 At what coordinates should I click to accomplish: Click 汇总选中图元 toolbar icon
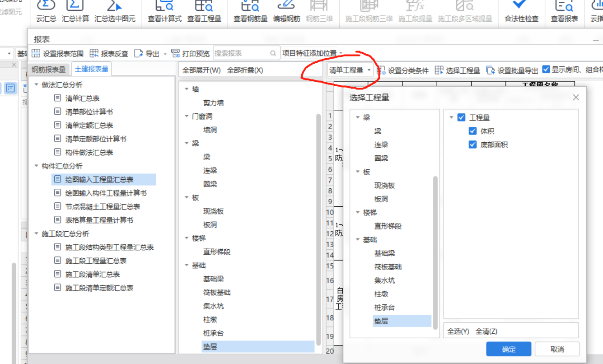[115, 5]
